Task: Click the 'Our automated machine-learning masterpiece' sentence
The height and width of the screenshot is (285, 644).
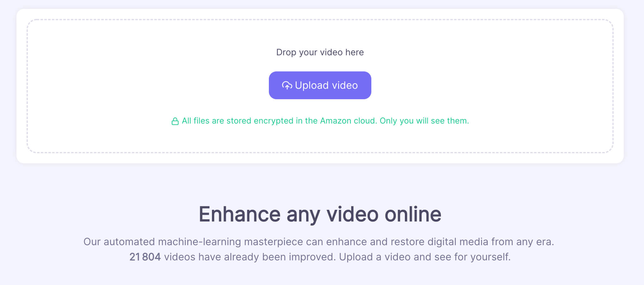Action: (319, 242)
